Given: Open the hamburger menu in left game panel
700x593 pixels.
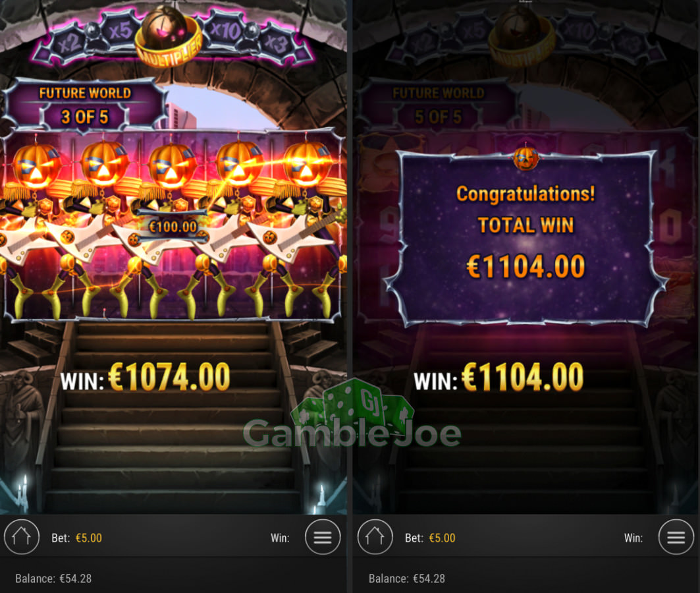Looking at the screenshot, I should [x=322, y=537].
